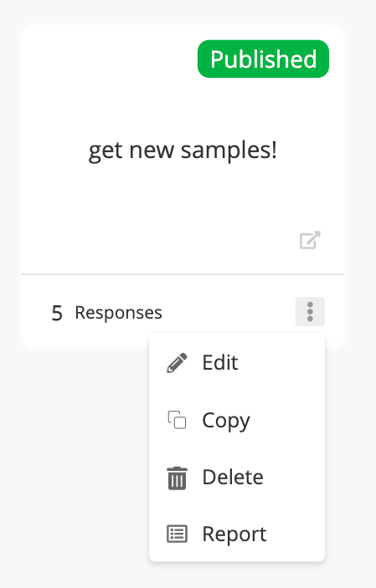Click the trash can Delete icon
This screenshot has width=376, height=588.
coord(177,478)
